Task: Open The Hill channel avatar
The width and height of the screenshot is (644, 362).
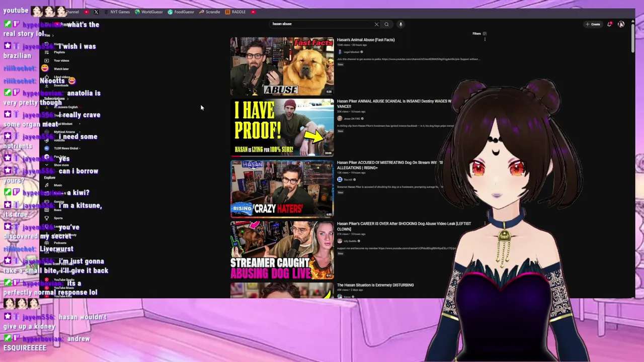Action: pos(340,179)
